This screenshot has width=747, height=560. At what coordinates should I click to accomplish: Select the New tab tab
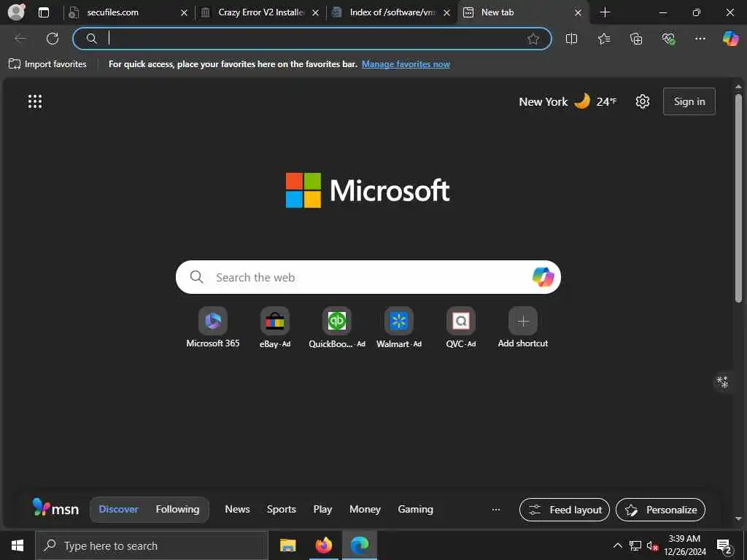click(523, 12)
